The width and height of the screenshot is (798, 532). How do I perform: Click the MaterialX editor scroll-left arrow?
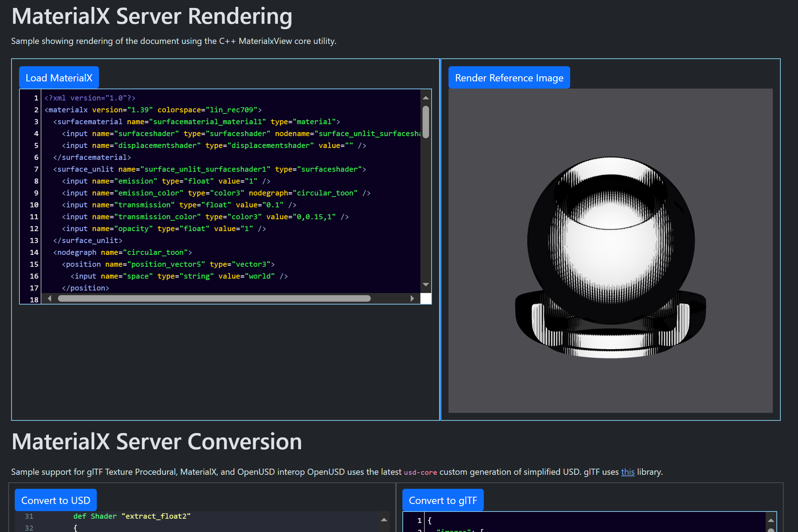50,298
